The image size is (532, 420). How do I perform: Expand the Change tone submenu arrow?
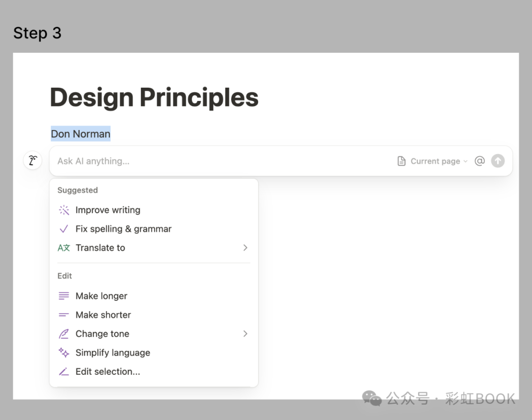[245, 334]
